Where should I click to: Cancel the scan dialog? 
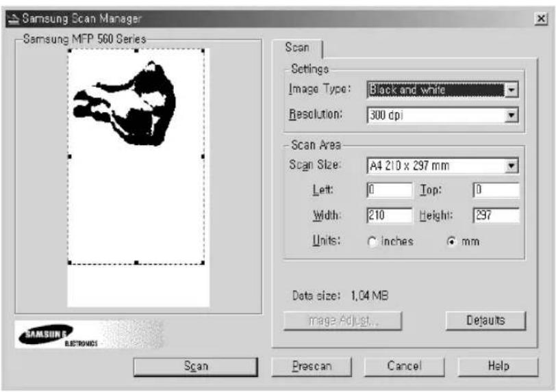coord(404,367)
